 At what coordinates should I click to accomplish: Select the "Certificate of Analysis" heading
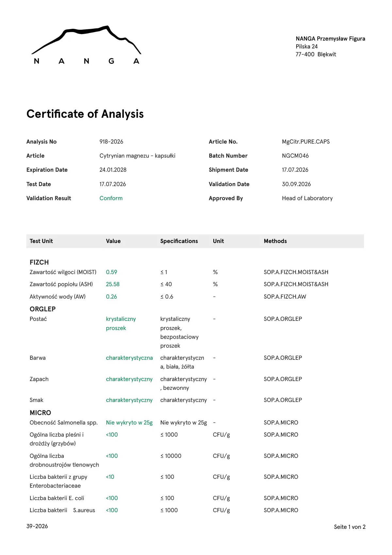[85, 114]
